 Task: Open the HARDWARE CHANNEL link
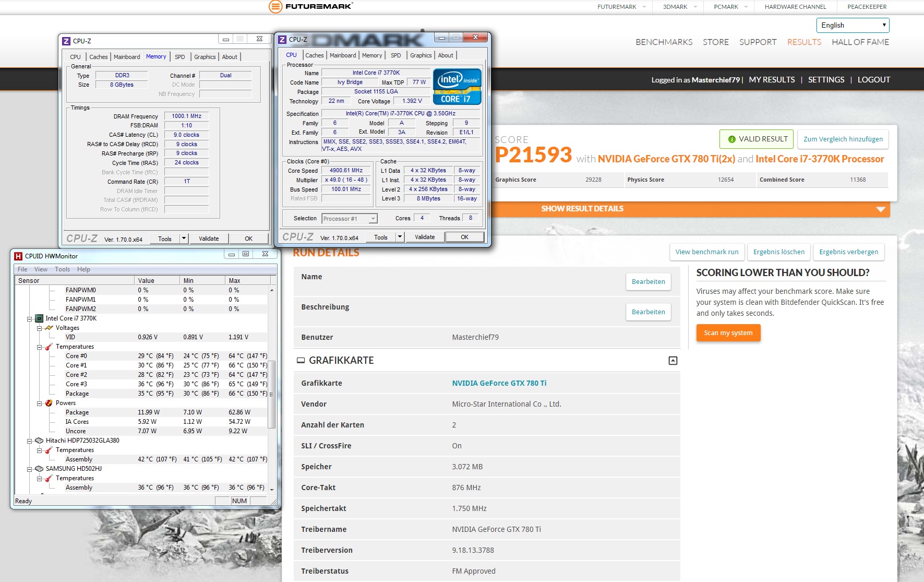coord(795,7)
